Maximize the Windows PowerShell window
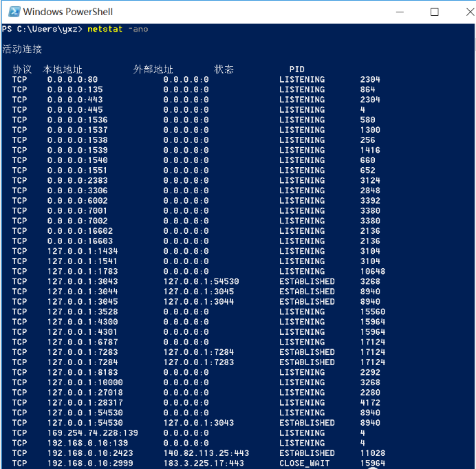The width and height of the screenshot is (476, 469). click(435, 12)
